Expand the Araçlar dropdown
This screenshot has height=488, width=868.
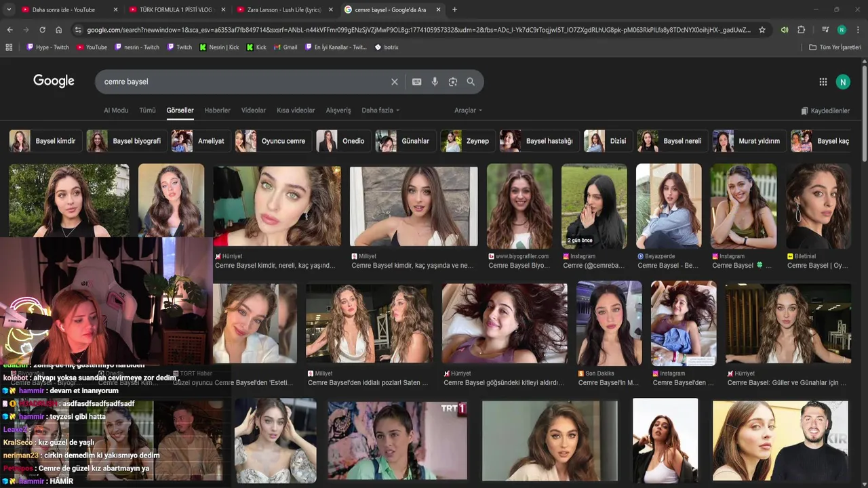point(468,110)
